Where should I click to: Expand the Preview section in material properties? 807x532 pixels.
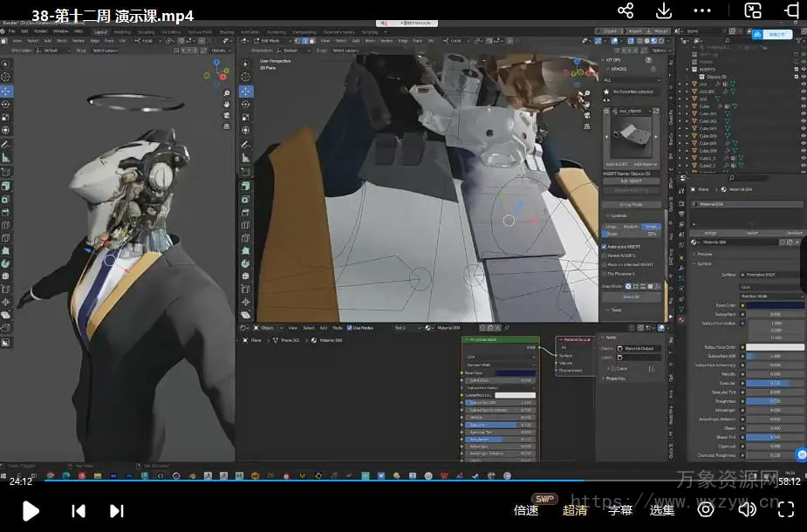pos(704,254)
